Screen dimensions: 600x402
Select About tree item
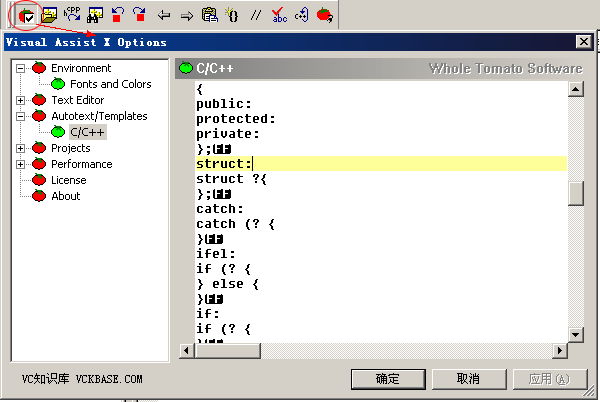65,196
